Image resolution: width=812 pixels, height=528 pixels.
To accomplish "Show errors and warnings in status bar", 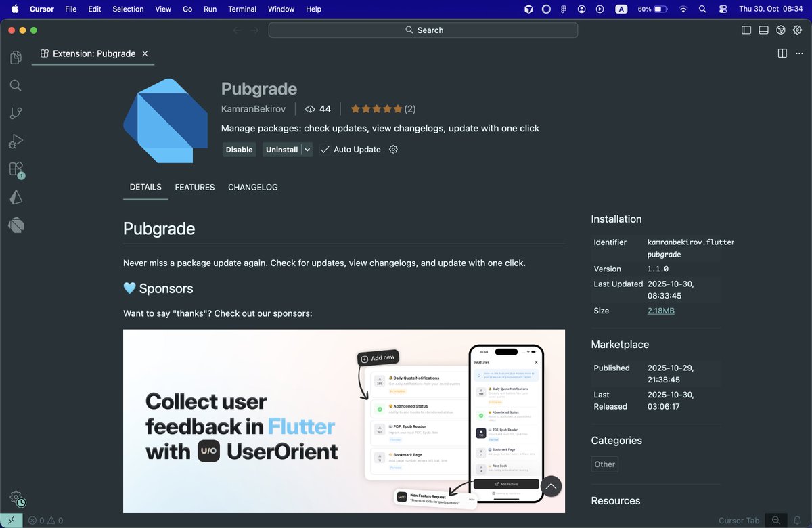I will [x=45, y=521].
